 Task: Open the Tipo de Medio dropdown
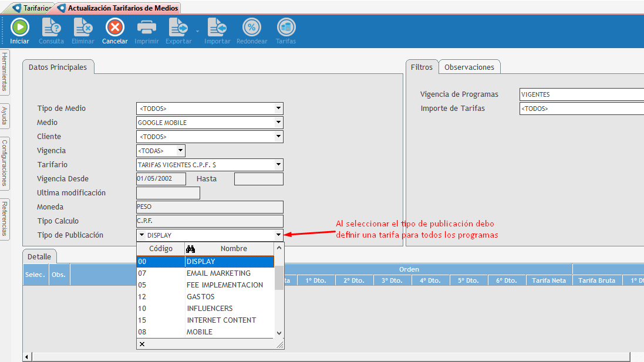point(278,109)
